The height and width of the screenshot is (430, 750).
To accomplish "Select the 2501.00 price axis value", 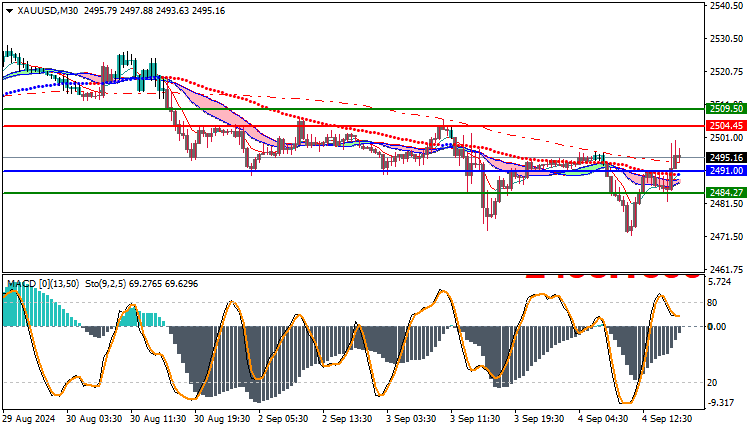I will (x=727, y=138).
